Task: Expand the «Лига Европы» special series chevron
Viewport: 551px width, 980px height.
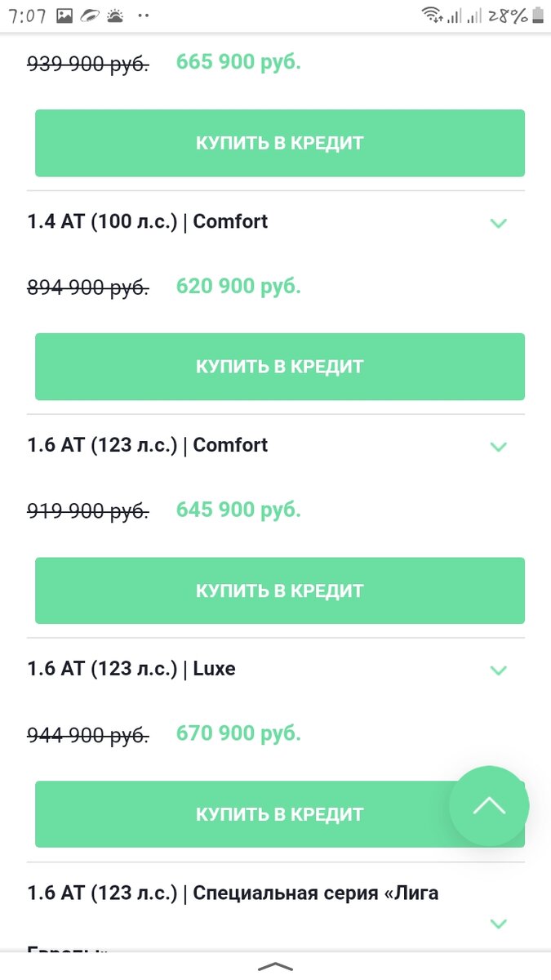Action: point(498,924)
